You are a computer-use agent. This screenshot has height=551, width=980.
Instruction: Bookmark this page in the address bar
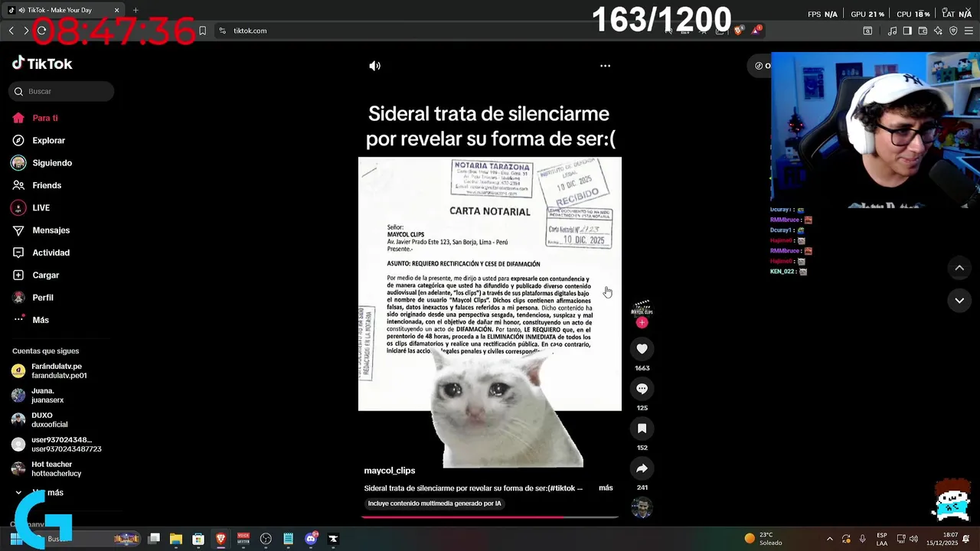pyautogui.click(x=202, y=31)
